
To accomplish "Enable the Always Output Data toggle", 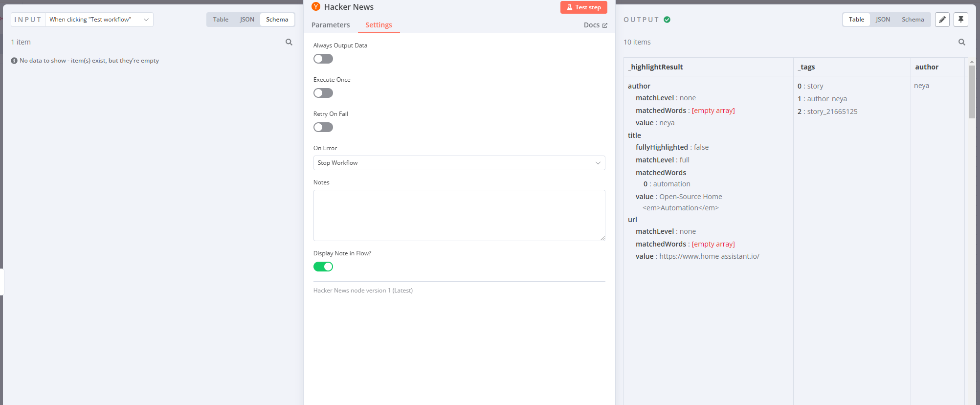I will [x=323, y=59].
